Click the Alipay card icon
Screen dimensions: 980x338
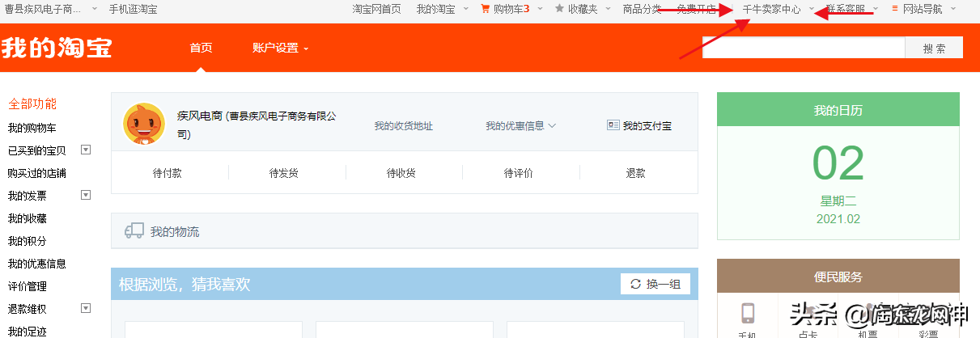pos(613,125)
